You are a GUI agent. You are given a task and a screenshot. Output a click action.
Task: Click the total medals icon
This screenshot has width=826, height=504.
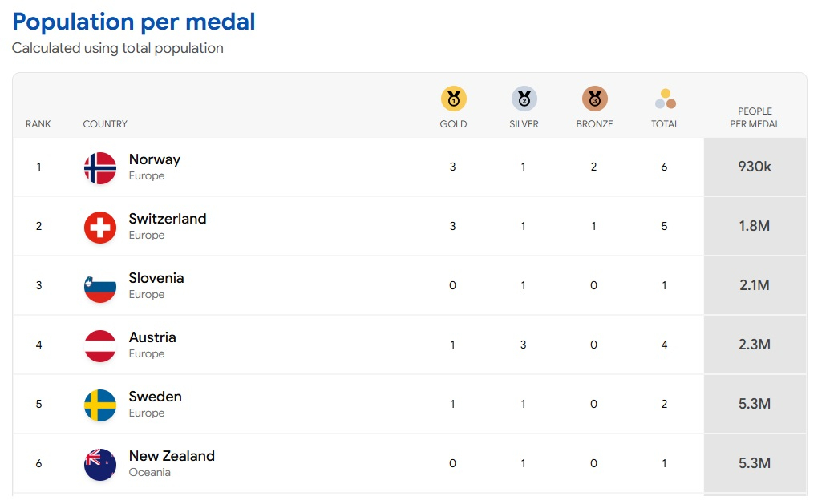coord(665,99)
